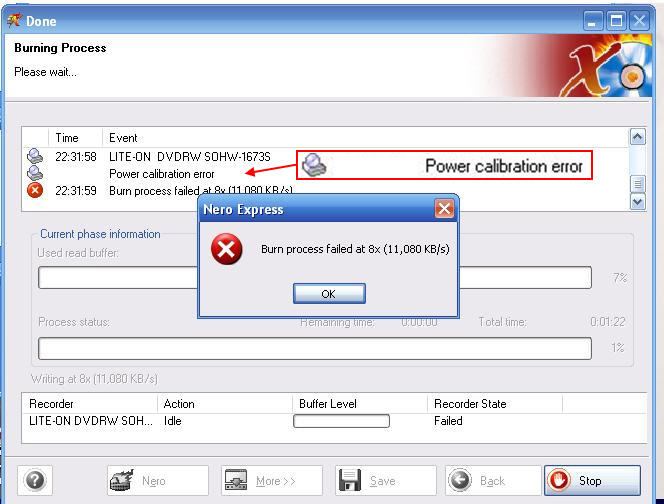Open help with the question mark icon
This screenshot has width=664, height=504.
35,480
